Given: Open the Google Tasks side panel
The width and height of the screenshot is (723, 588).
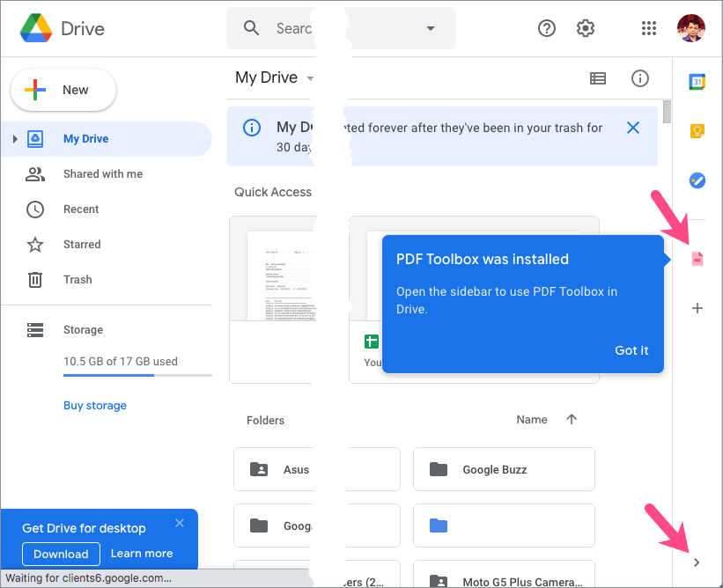Looking at the screenshot, I should [697, 180].
